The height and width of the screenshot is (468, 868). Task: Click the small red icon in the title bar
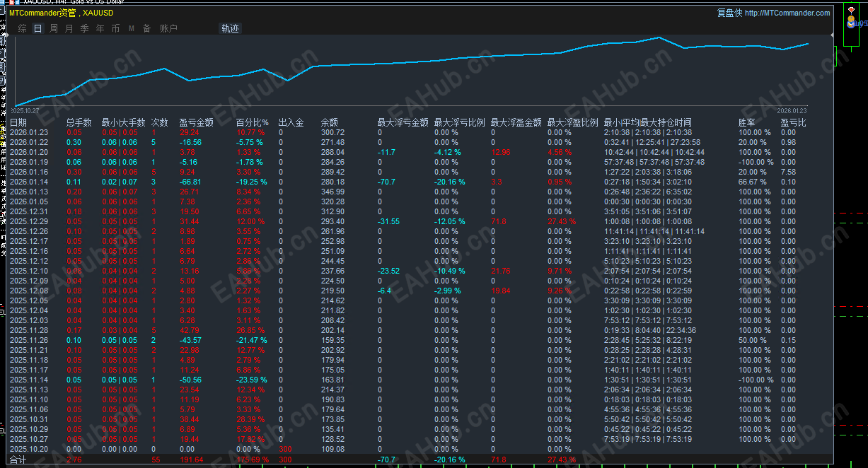point(12,2)
